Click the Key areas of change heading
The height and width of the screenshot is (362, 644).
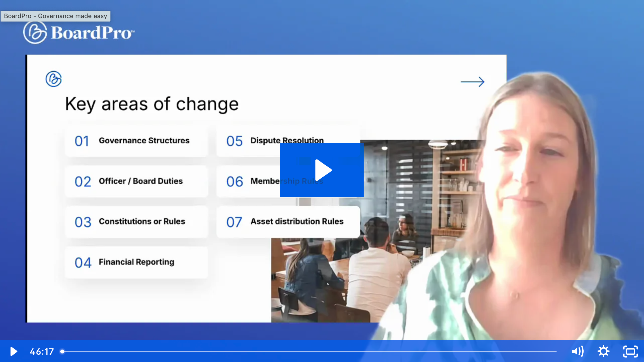tap(152, 104)
